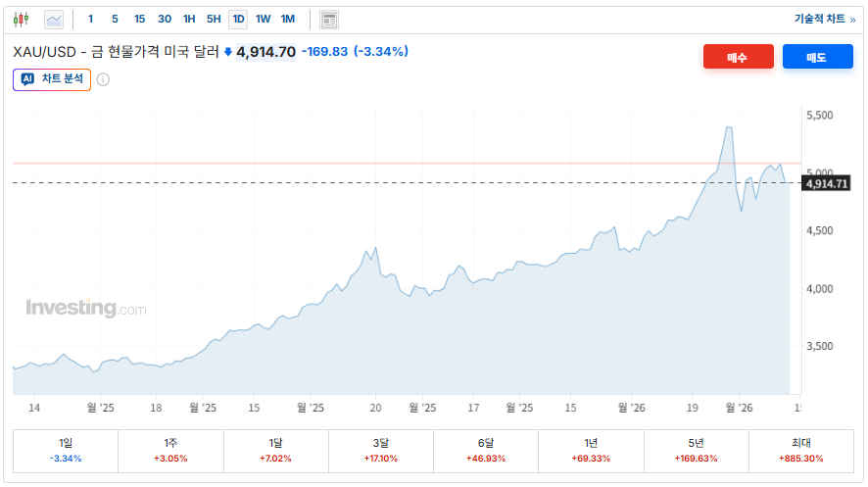868x487 pixels.
Task: Open AI 차트 분석 chart analysis
Action: click(52, 79)
